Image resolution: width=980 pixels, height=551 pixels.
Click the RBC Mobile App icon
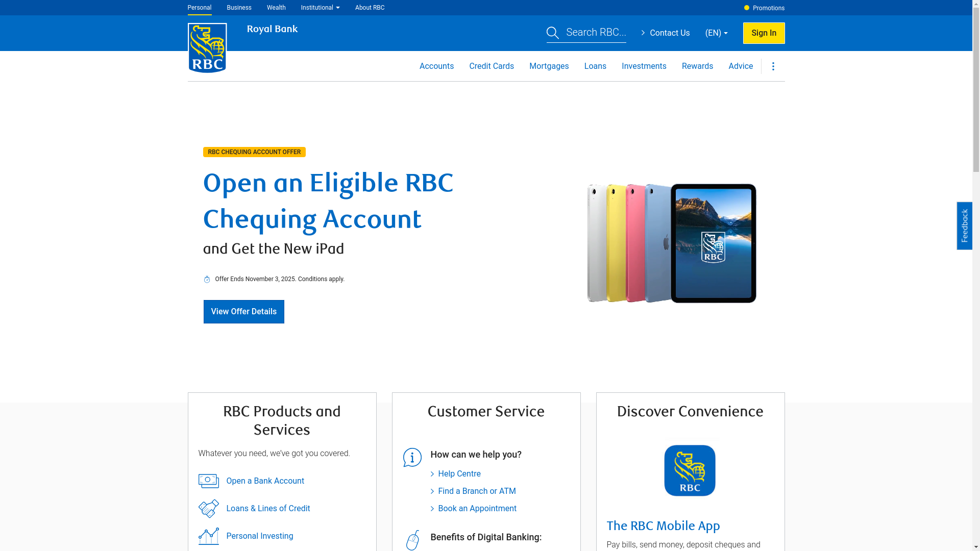click(x=690, y=470)
